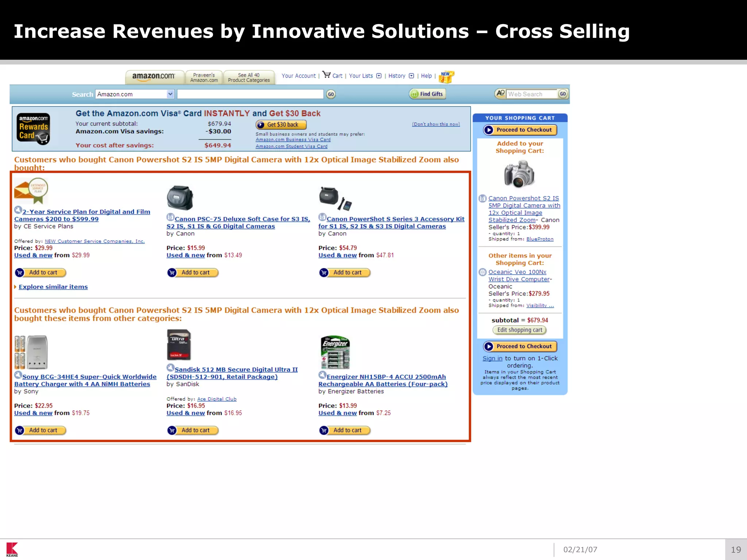Click inside the Web Search input field
747x560 pixels.
(532, 94)
